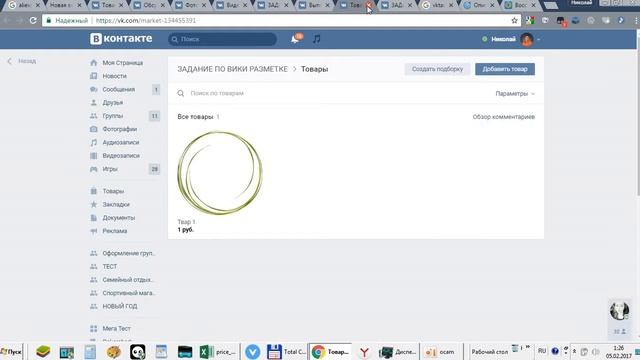Bookmark page with the star icon

[x=514, y=20]
